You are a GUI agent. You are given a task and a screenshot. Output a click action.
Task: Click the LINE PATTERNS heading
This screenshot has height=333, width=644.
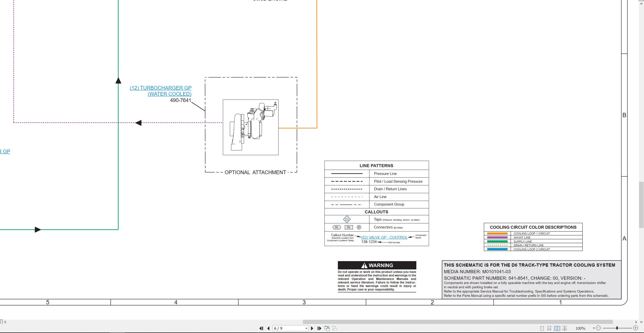coord(376,166)
